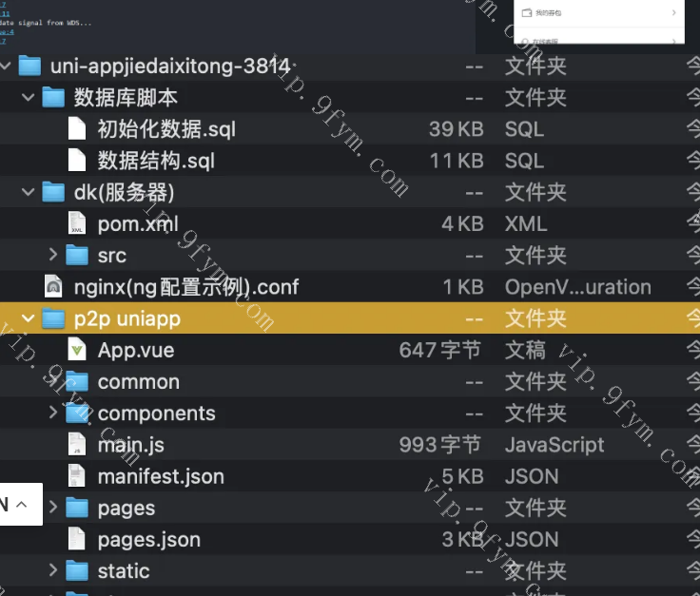This screenshot has width=700, height=596.
Task: Collapse the 数据库脚本 folder
Action: (x=29, y=98)
